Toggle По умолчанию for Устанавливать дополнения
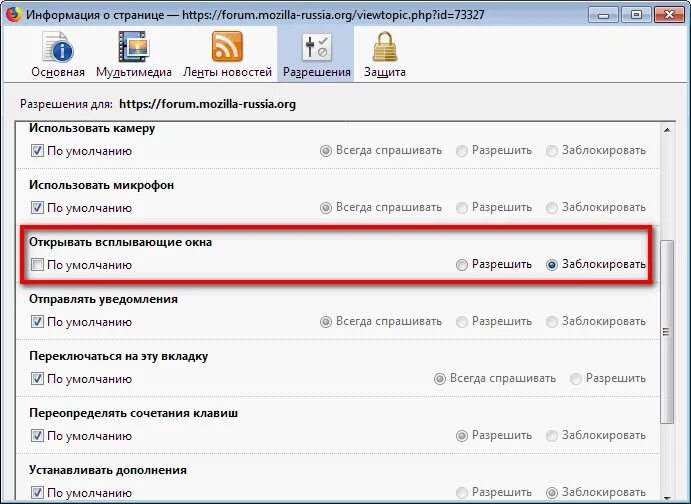691x504 pixels. click(x=37, y=493)
